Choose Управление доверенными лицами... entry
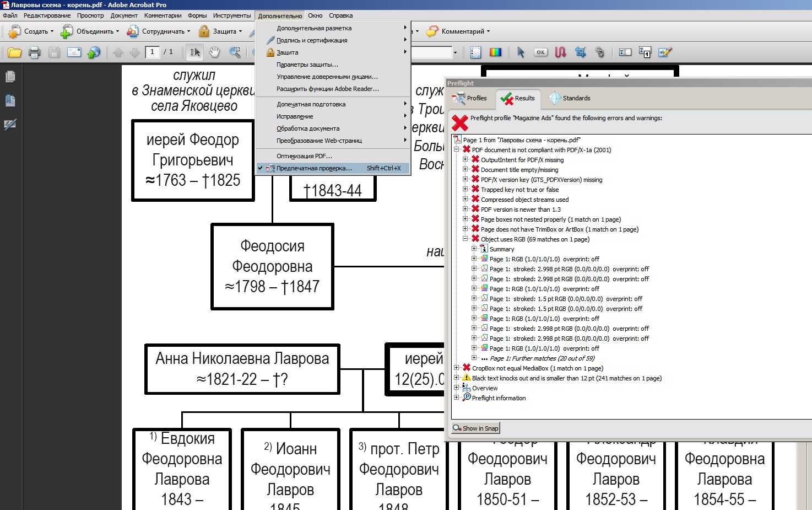Viewport: 812px width, 510px height. point(333,77)
